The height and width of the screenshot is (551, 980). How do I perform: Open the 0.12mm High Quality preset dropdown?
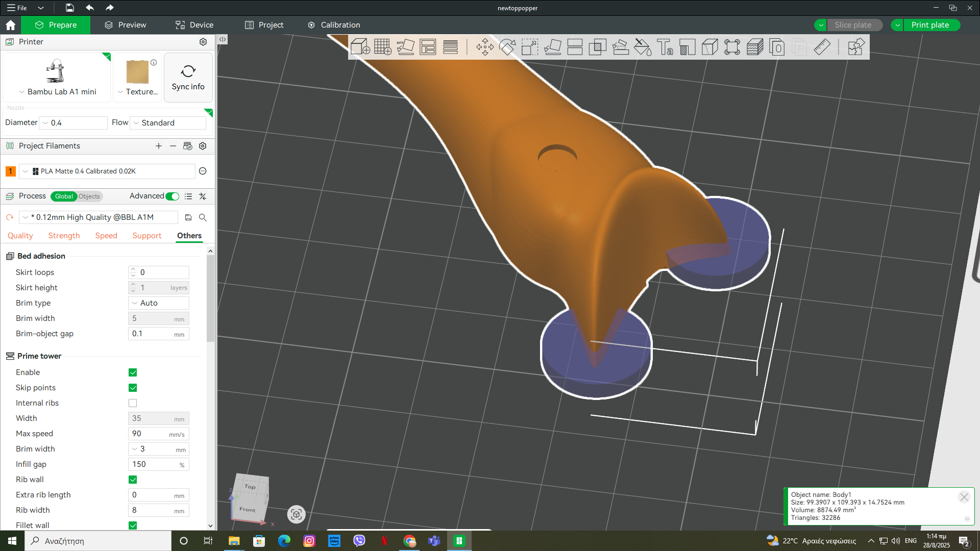[x=99, y=217]
